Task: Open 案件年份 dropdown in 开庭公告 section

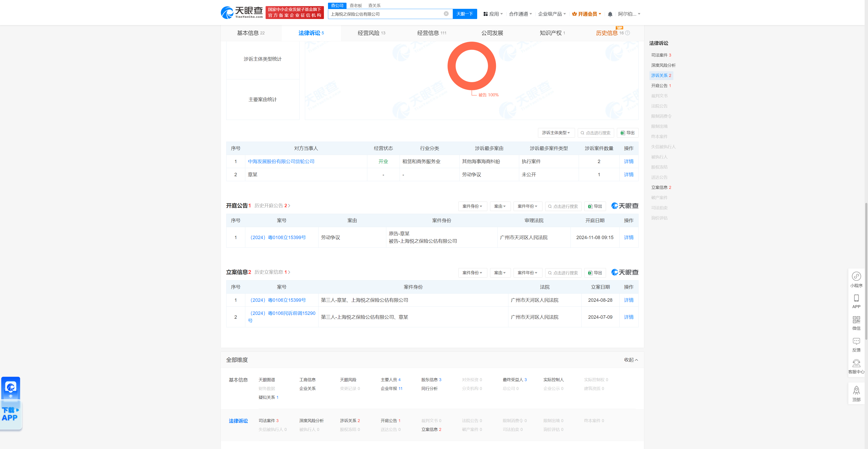Action: (x=528, y=206)
